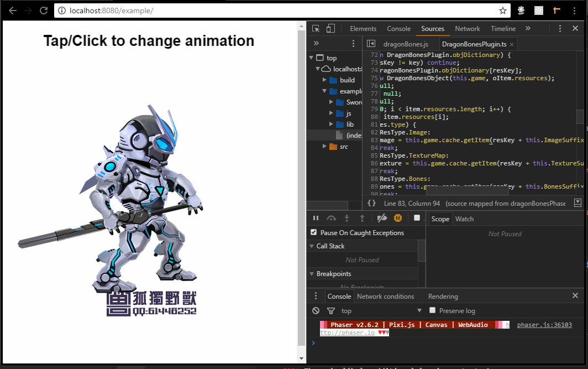
Task: Go back with the browser back arrow
Action: 13,11
